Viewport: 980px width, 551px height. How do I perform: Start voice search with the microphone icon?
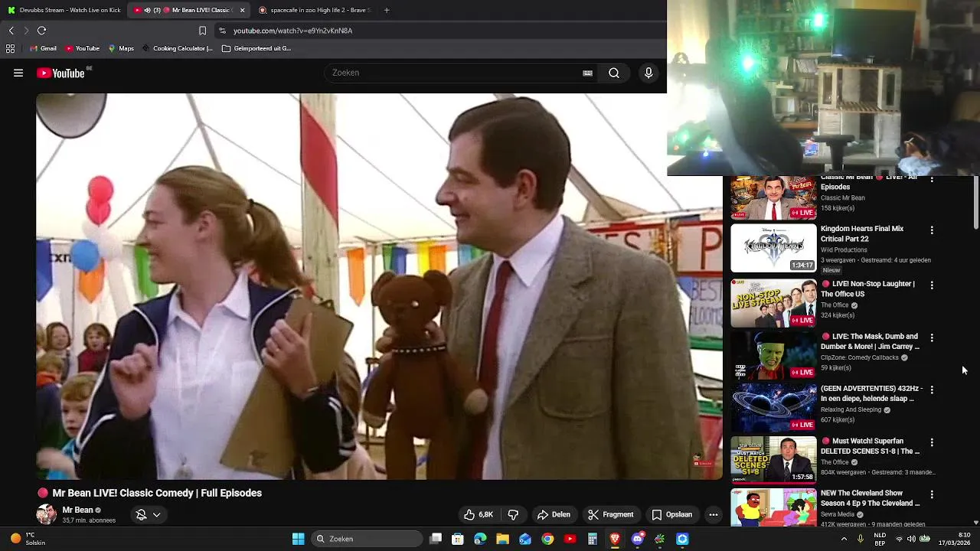tap(648, 73)
